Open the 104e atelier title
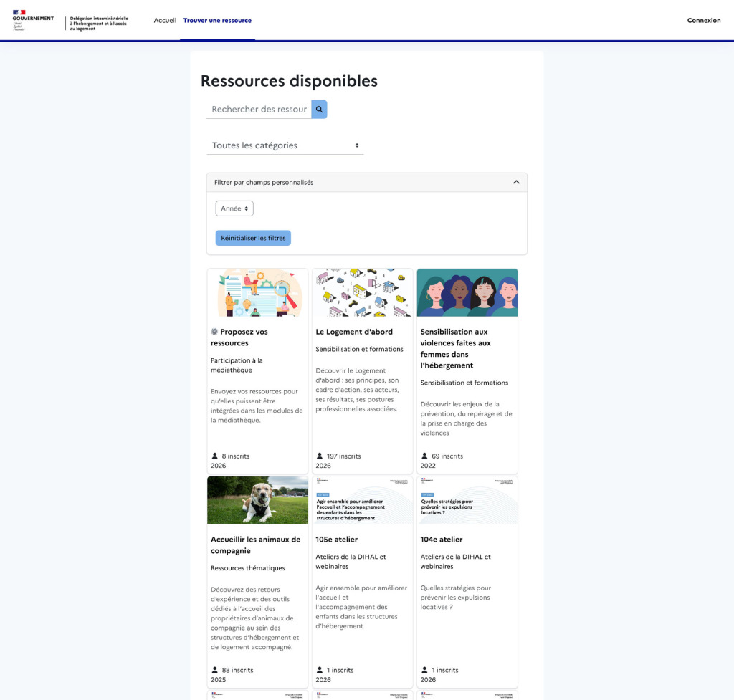 (x=442, y=539)
